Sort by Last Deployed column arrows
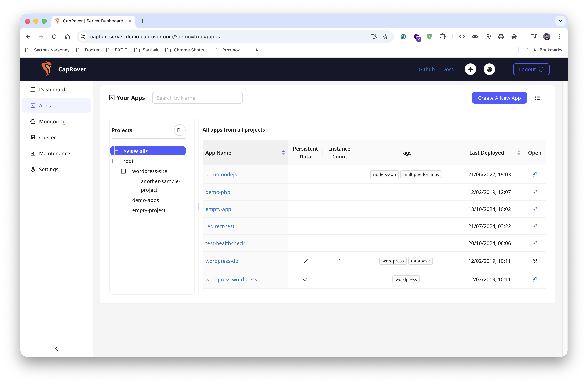The width and height of the screenshot is (588, 384). pyautogui.click(x=519, y=153)
